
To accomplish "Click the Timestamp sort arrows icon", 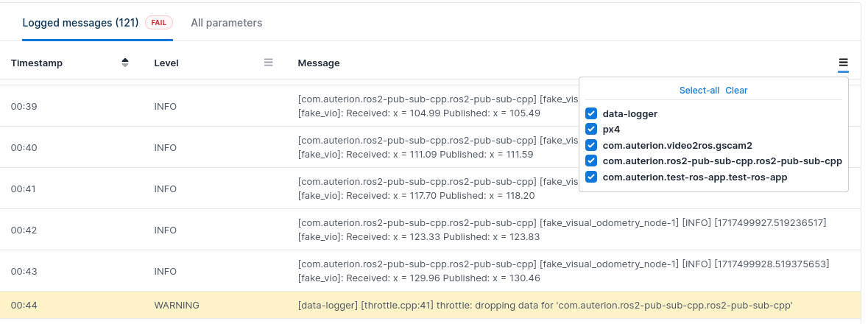I will tap(125, 63).
